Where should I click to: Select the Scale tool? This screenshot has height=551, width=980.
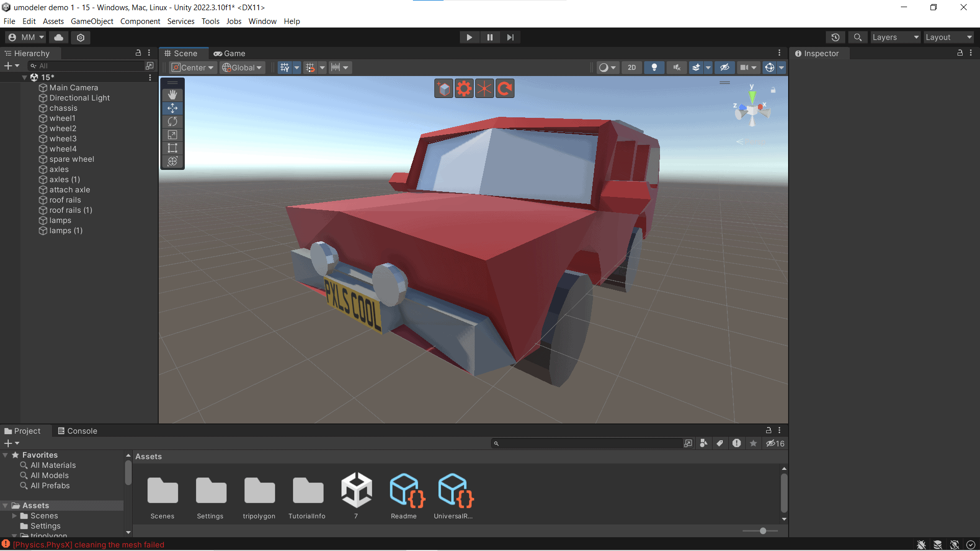173,135
